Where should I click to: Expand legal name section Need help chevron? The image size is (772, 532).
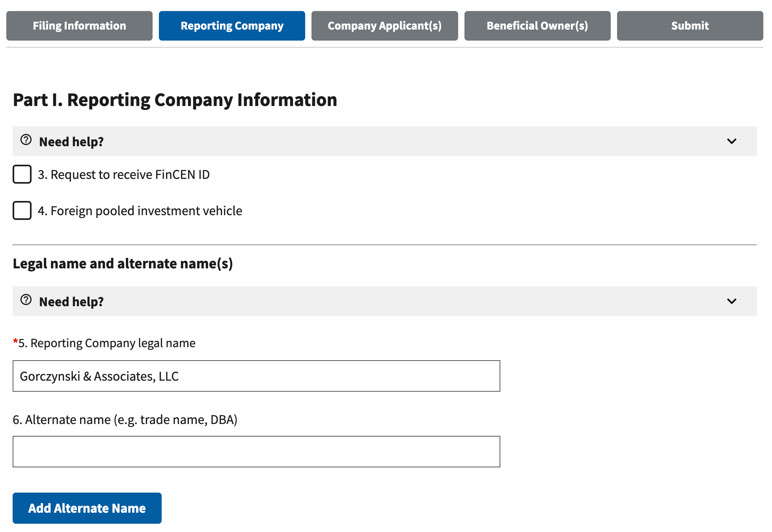731,301
